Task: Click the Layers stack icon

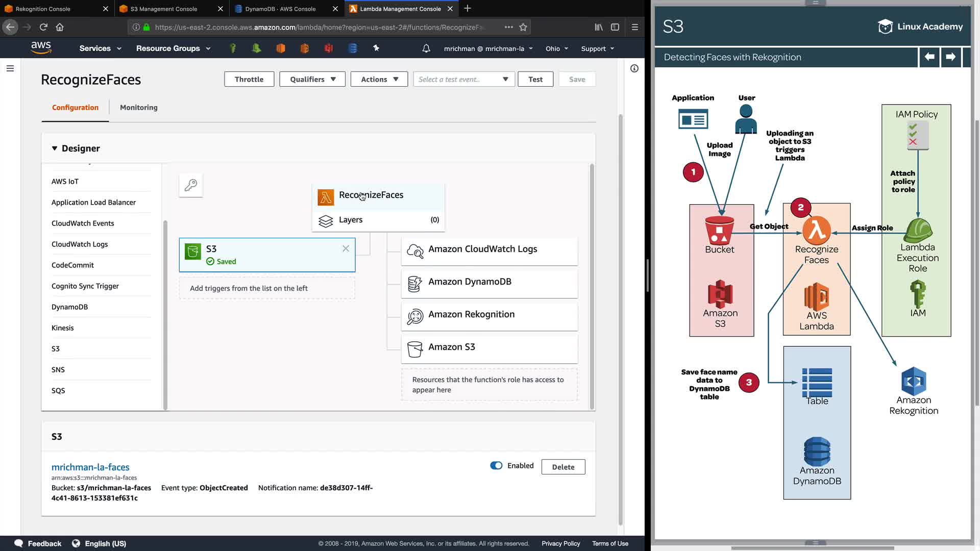Action: click(326, 220)
